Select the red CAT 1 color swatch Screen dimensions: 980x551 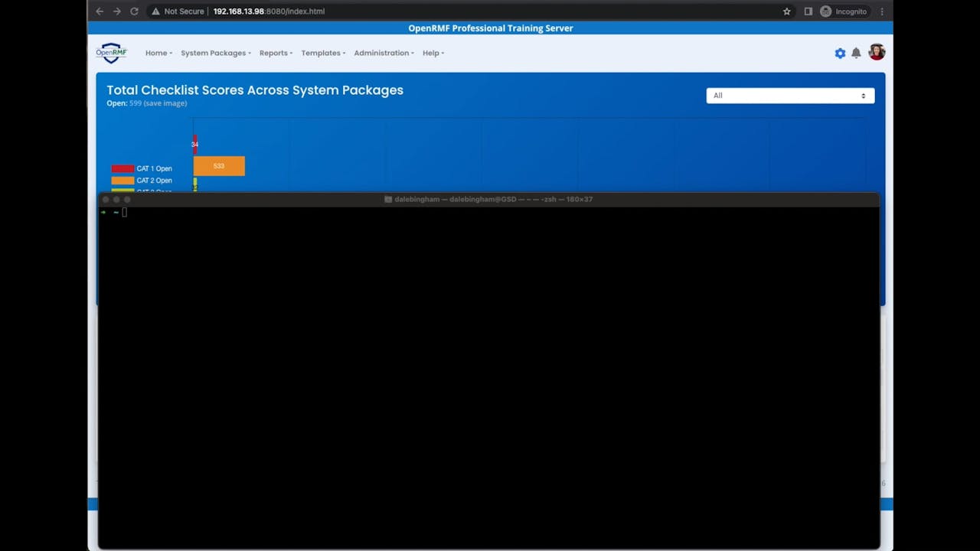pyautogui.click(x=122, y=168)
